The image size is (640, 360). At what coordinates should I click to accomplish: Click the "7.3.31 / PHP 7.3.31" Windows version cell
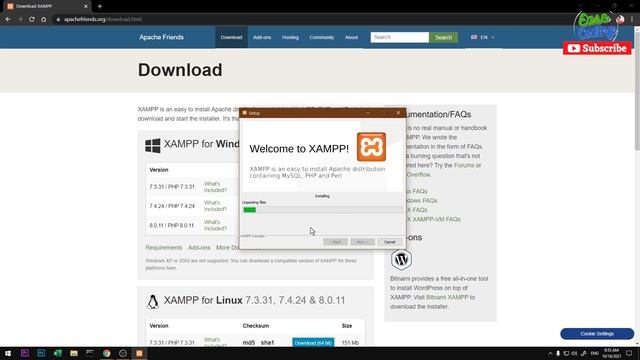point(172,187)
